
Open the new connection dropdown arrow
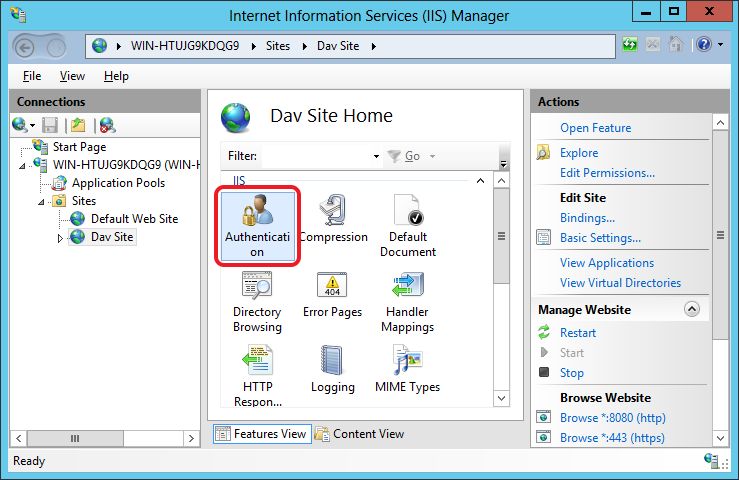point(32,125)
